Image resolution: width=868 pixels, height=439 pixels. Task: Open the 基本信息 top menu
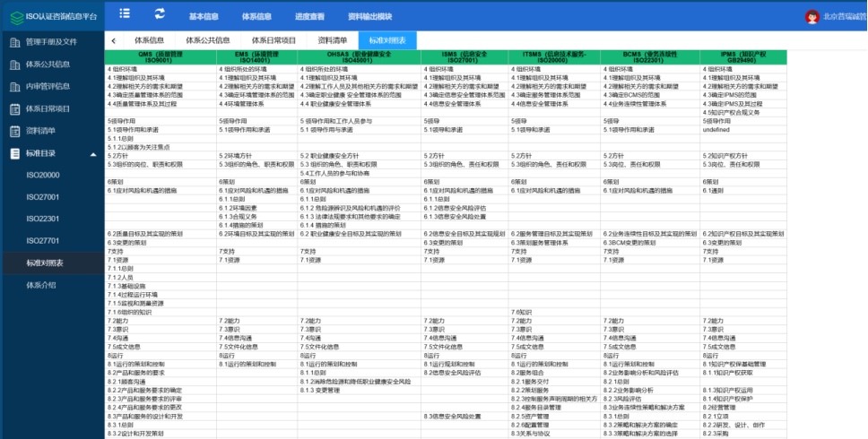pos(204,17)
